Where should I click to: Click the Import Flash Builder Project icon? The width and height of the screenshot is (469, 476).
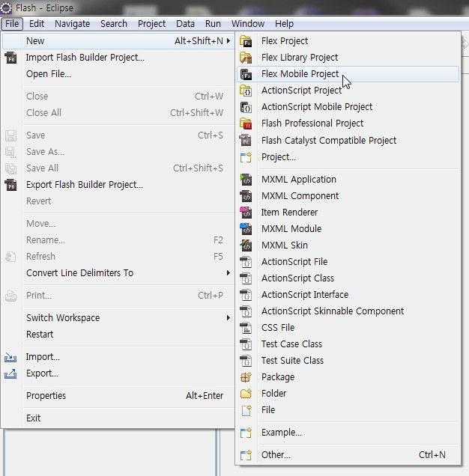coord(10,58)
